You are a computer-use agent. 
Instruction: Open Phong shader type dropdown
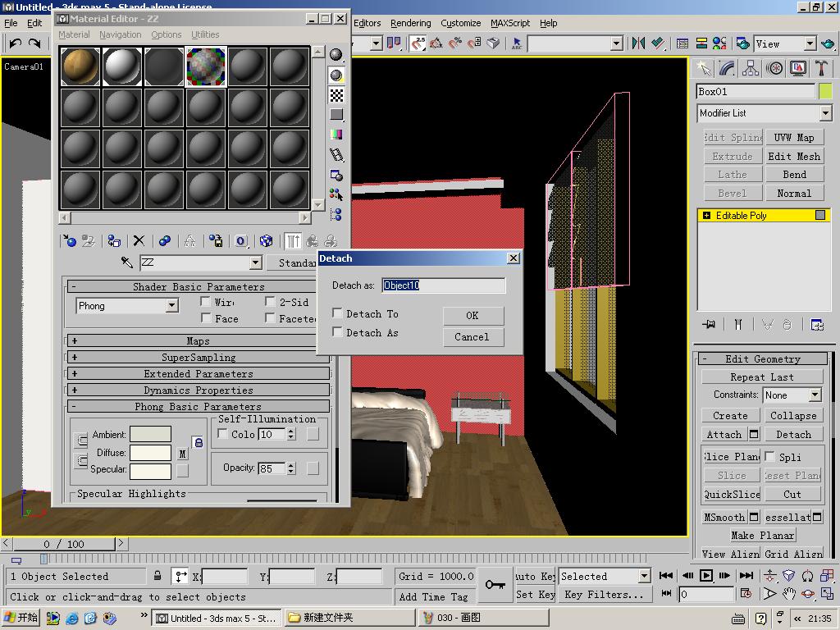pyautogui.click(x=171, y=306)
